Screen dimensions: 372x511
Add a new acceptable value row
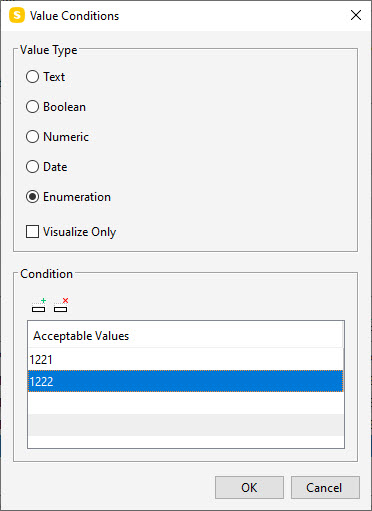(x=39, y=305)
